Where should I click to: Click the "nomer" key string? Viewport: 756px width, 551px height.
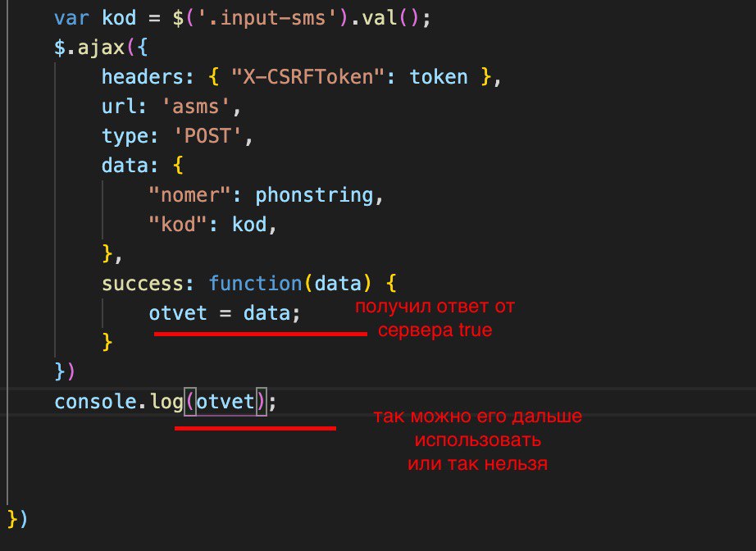click(190, 195)
